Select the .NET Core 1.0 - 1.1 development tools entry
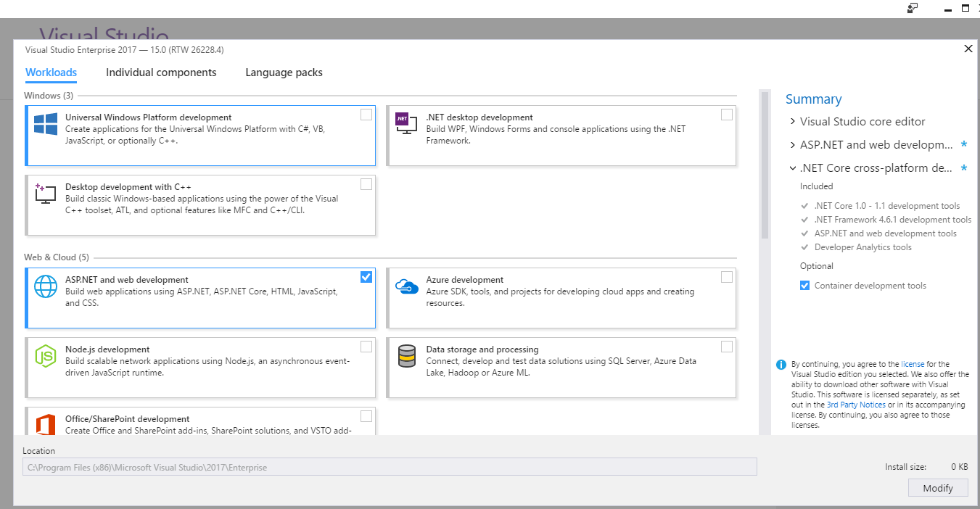The height and width of the screenshot is (509, 980). coord(886,206)
